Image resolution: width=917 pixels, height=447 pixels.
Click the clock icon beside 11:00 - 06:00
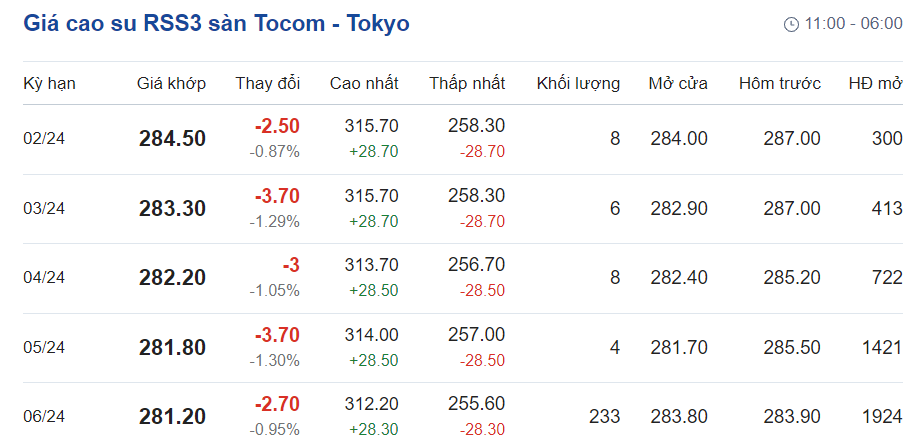(791, 24)
